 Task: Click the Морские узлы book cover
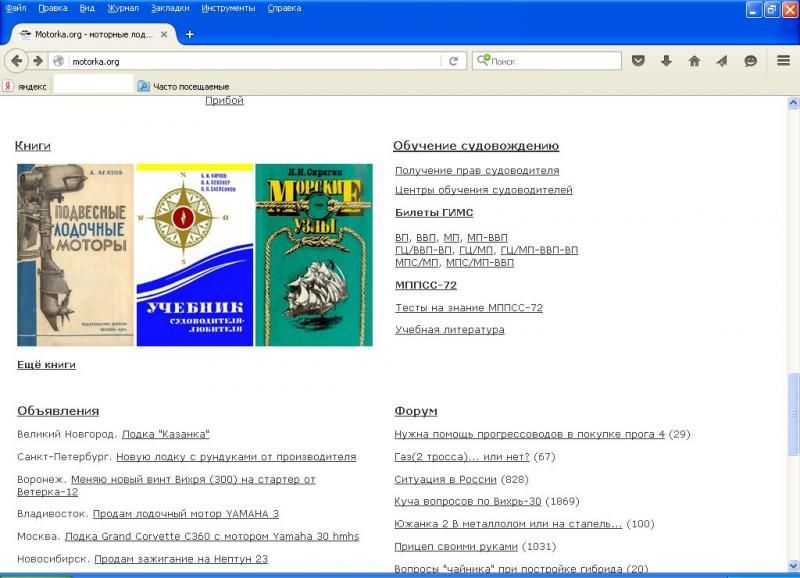[x=314, y=255]
